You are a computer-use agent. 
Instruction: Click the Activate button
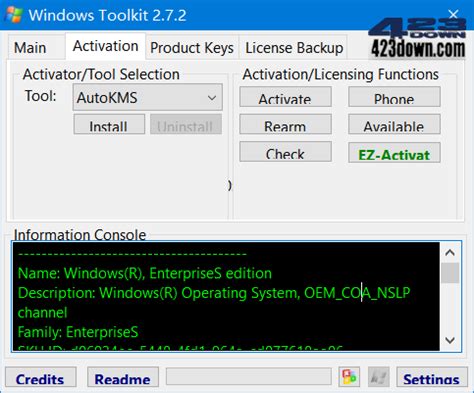(x=285, y=97)
